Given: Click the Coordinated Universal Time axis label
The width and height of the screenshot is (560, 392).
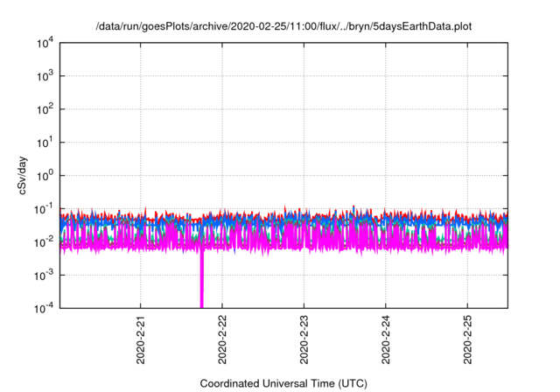Looking at the screenshot, I should pos(283,383).
